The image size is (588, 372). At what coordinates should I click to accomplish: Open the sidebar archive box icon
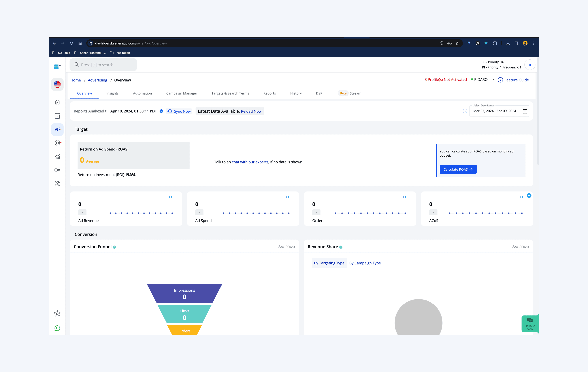(57, 116)
